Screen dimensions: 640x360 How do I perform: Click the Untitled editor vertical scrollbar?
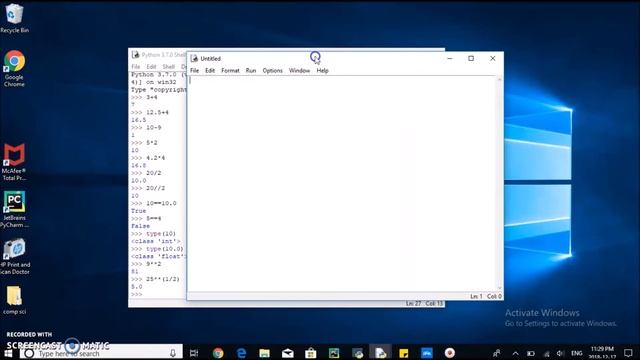pos(500,184)
